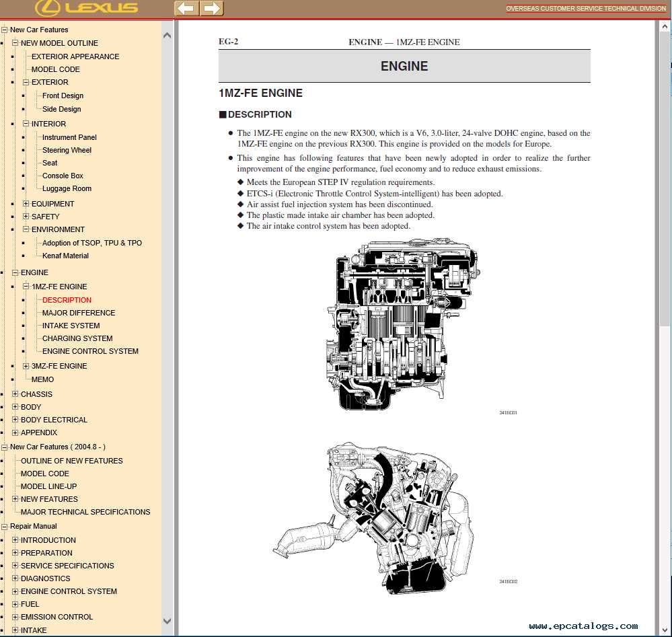Click the 1MZ-FE ENGINE heading
Viewport: 672px width, 637px height.
[x=260, y=93]
